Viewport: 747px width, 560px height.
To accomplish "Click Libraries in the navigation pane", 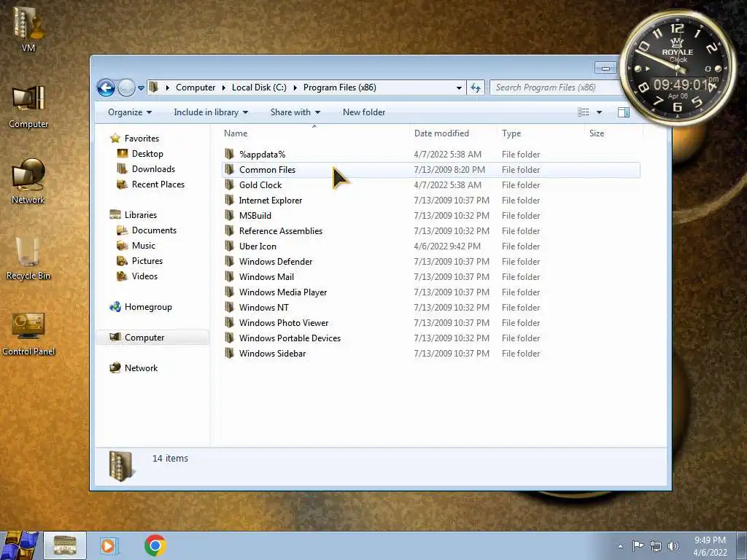I will [141, 215].
